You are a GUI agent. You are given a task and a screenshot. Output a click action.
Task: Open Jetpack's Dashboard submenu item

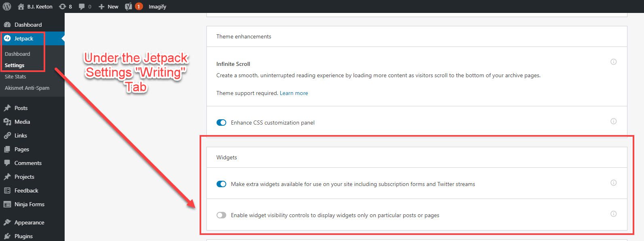pos(17,54)
